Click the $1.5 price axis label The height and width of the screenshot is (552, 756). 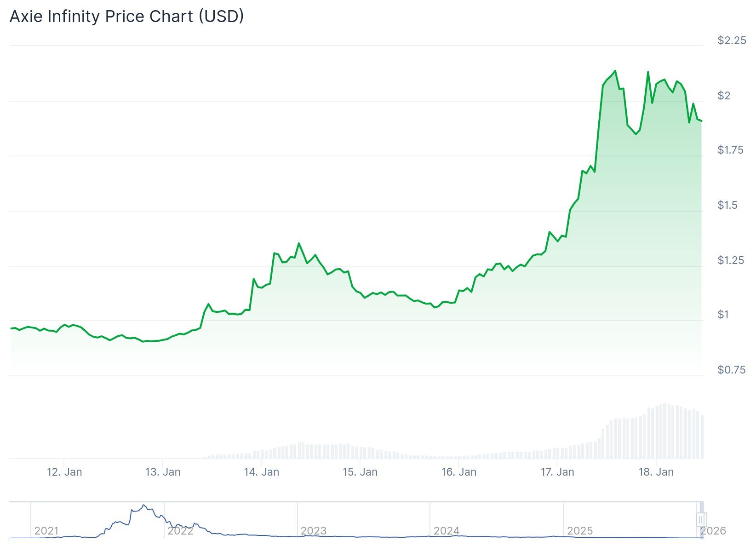pyautogui.click(x=727, y=205)
